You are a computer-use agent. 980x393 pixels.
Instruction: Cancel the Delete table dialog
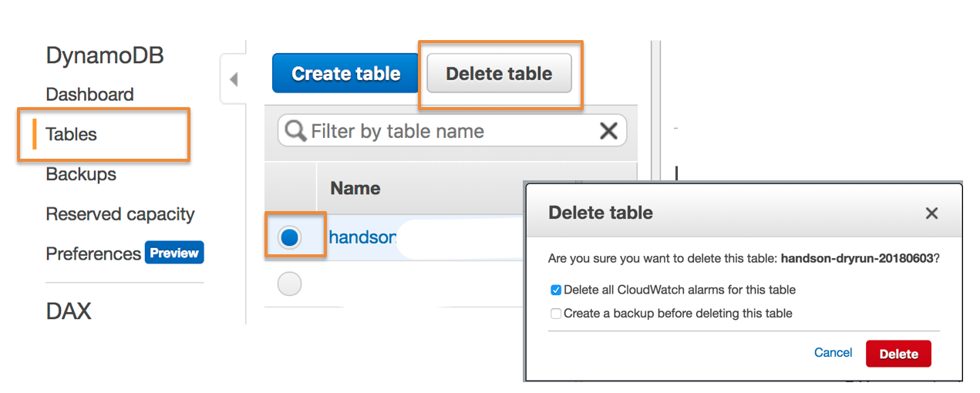(x=833, y=353)
